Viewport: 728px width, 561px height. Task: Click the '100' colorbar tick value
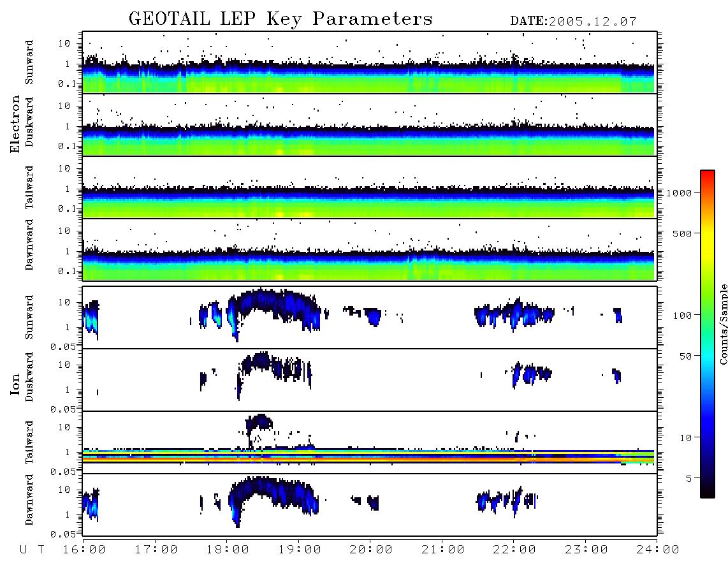point(682,316)
